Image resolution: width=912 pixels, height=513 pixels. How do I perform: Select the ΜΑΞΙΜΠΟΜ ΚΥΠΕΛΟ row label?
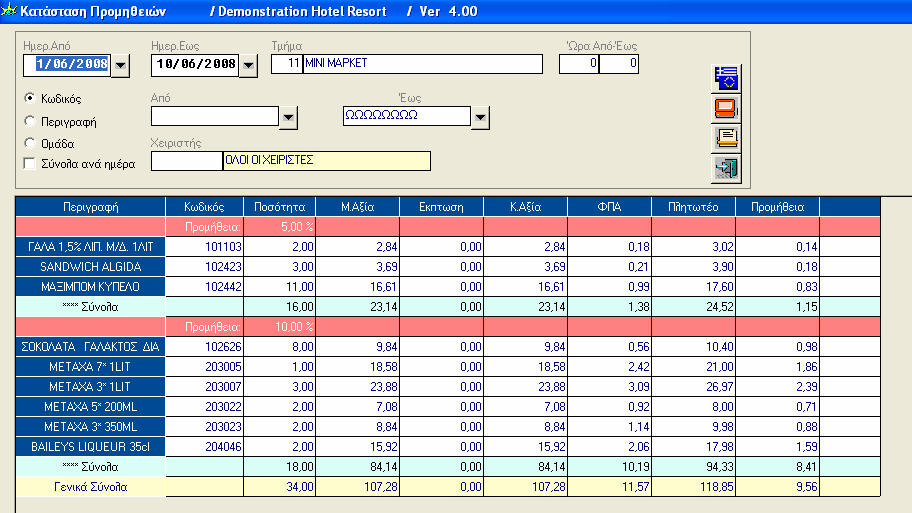[91, 287]
